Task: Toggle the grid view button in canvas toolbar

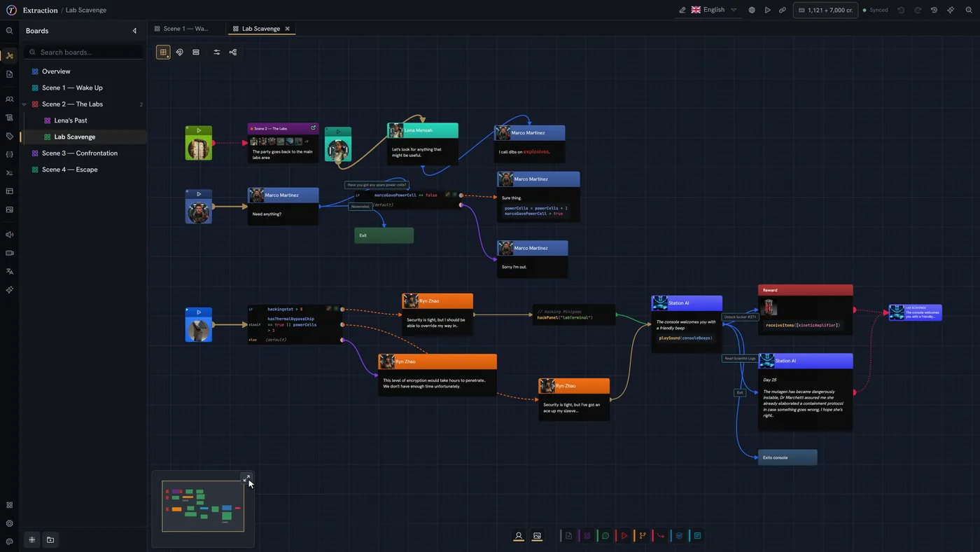Action: (x=163, y=52)
